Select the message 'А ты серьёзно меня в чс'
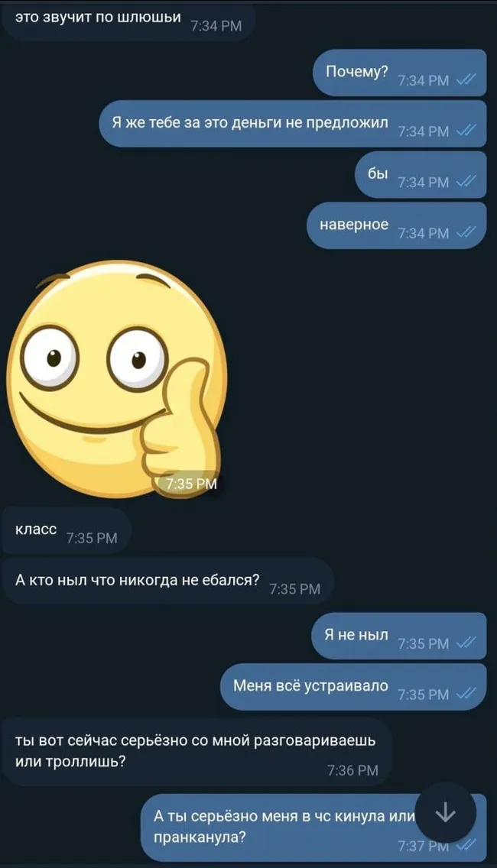The width and height of the screenshot is (497, 868). pos(313,827)
